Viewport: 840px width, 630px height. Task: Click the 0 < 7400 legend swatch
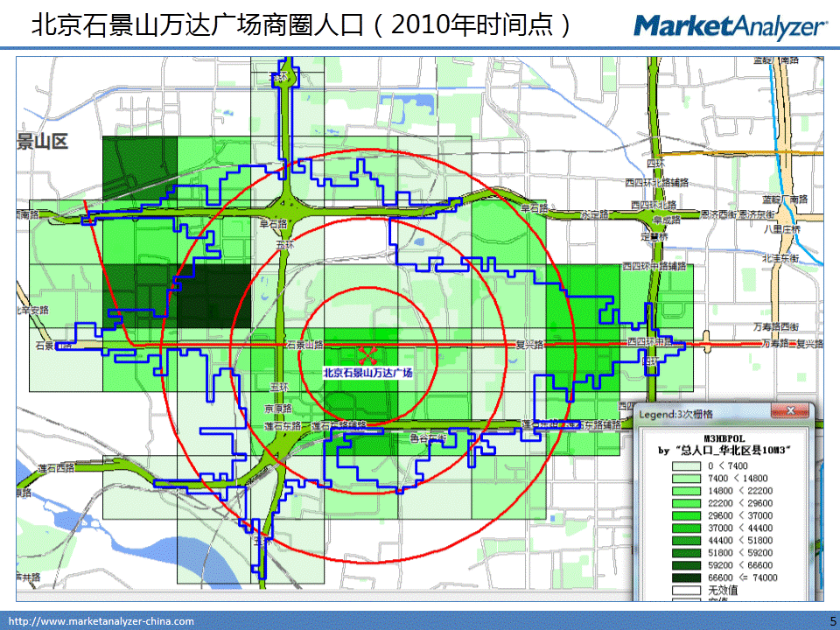[x=688, y=467]
